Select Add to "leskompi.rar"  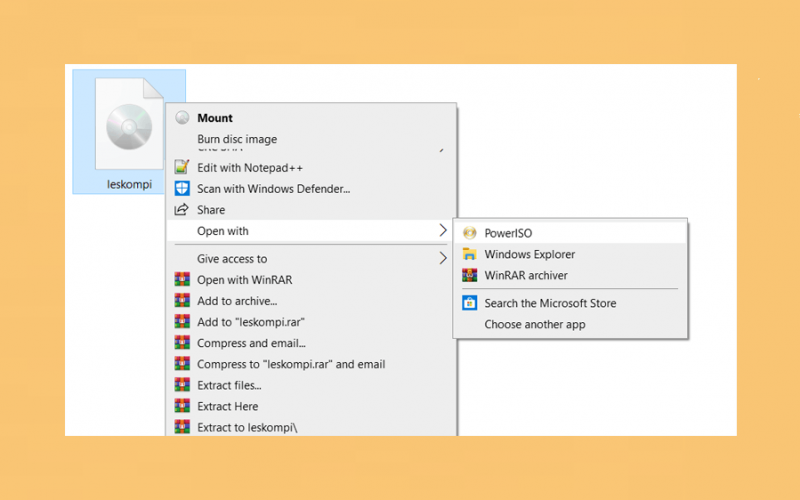point(251,322)
